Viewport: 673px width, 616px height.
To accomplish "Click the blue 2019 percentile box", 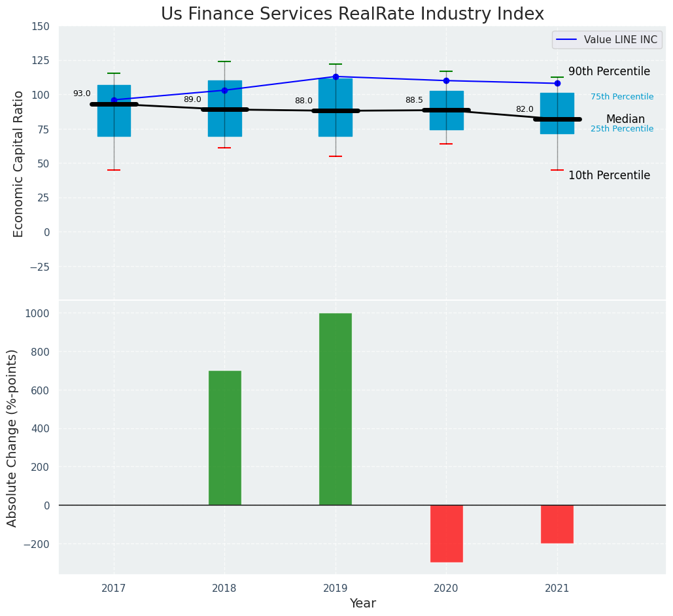I will (x=336, y=107).
